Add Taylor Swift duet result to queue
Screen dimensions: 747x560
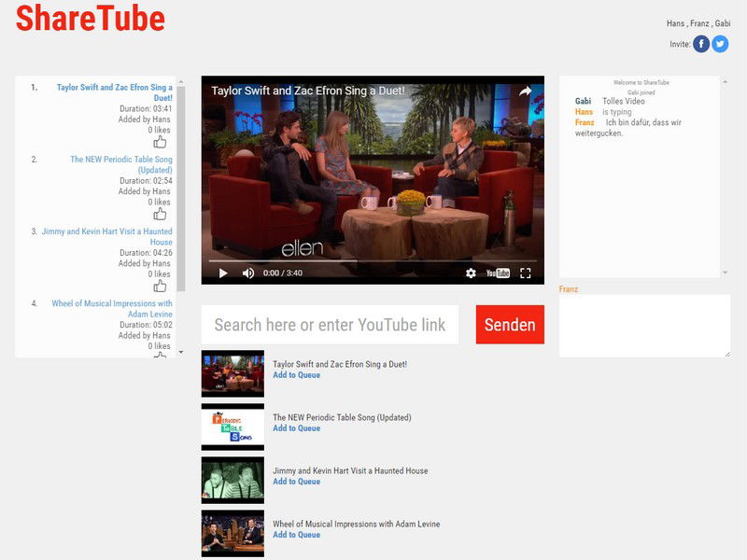click(x=296, y=375)
